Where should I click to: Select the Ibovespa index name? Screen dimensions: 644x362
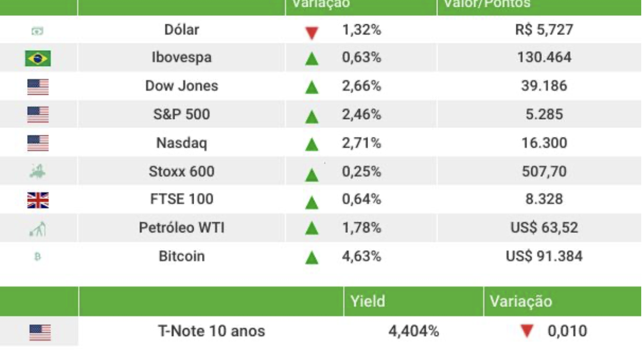pyautogui.click(x=182, y=57)
